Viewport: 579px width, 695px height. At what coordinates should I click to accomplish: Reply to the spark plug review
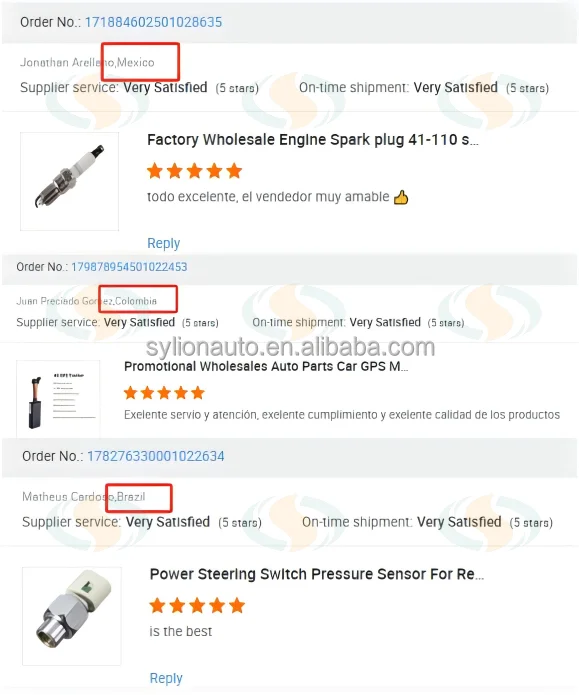coord(164,243)
